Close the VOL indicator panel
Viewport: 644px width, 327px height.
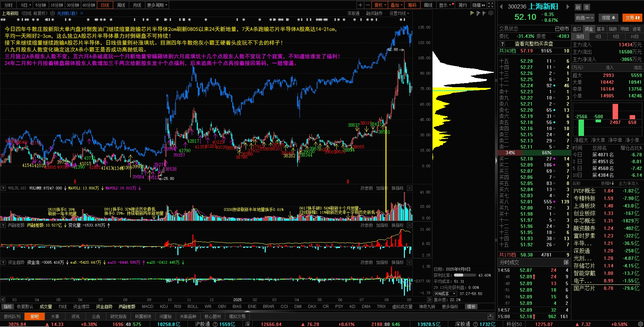[409, 188]
